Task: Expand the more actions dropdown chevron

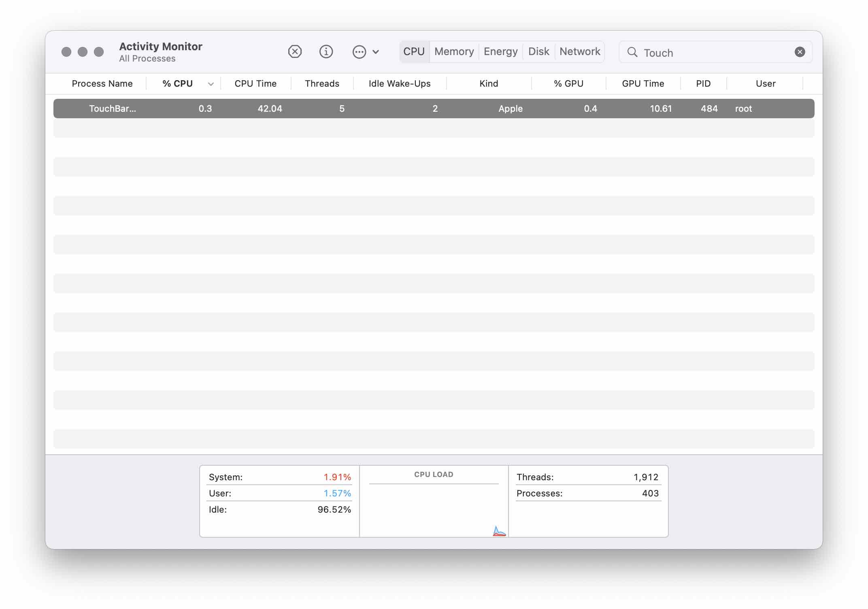Action: click(x=376, y=52)
